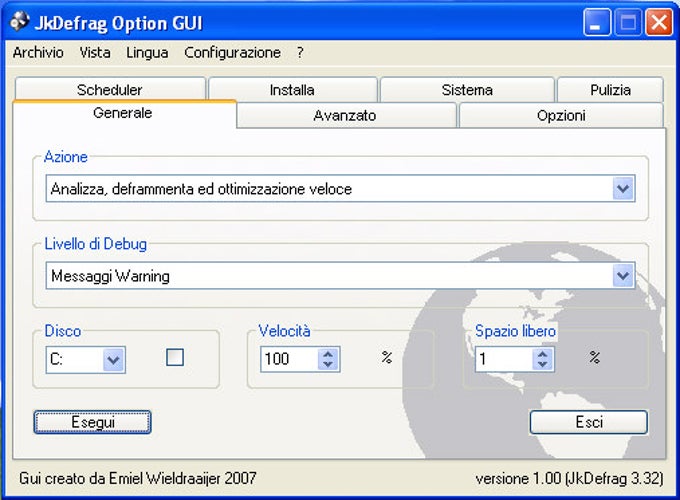Expand the Azione dropdown arrow

click(x=624, y=189)
